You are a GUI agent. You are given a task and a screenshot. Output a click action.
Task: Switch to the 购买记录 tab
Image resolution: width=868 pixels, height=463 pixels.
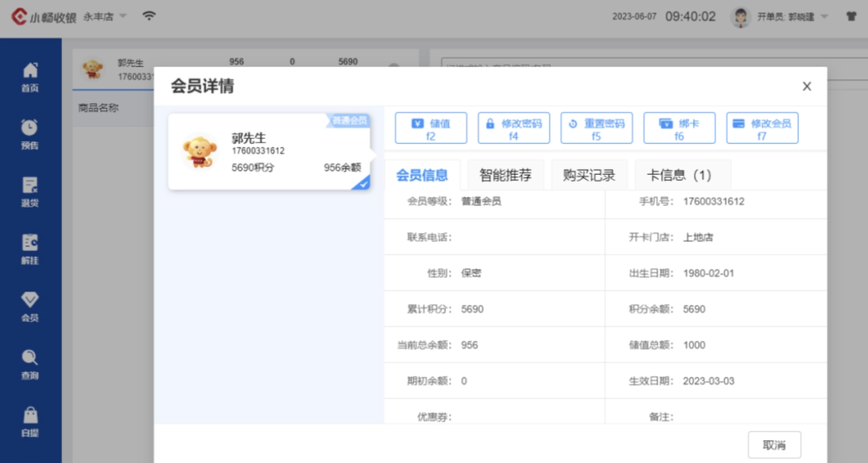point(589,176)
